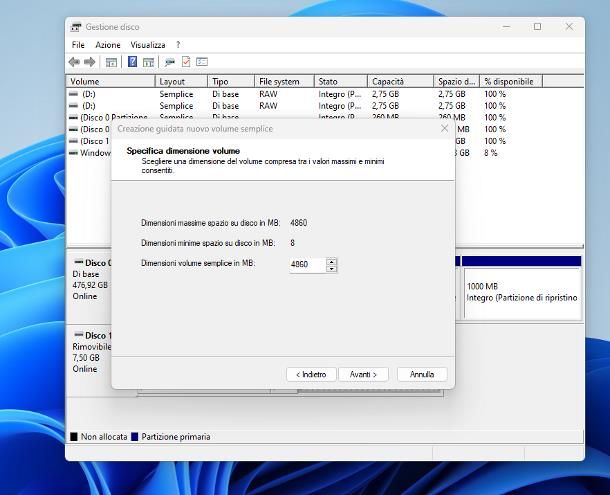Click the list settings toolbar icon
610x495 pixels.
tap(202, 61)
